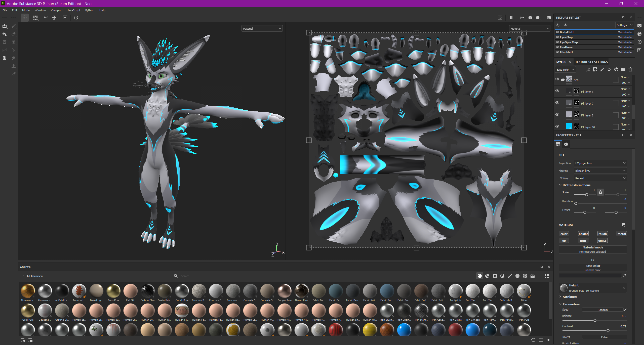Toggle the emiss channel button
The width and height of the screenshot is (644, 345).
tap(602, 241)
